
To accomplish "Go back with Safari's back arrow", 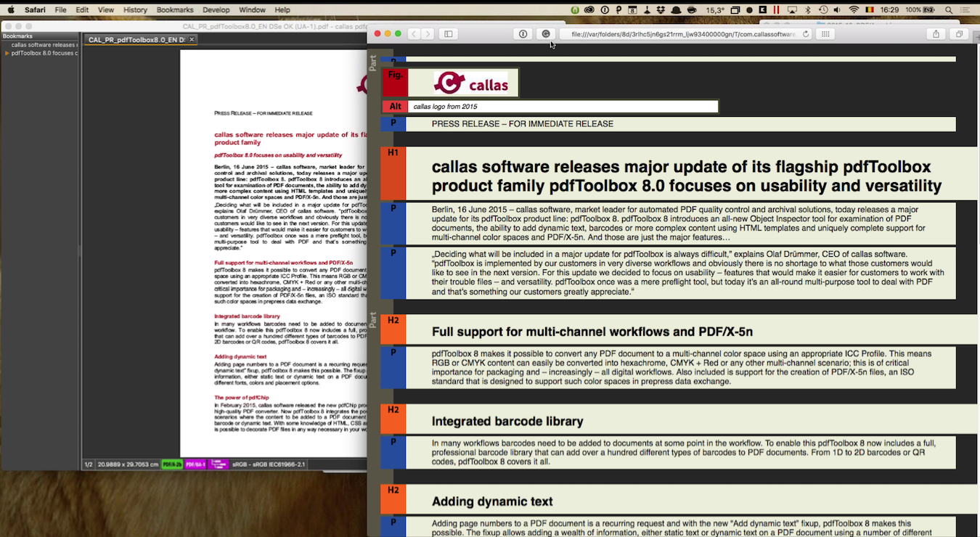I will [414, 34].
